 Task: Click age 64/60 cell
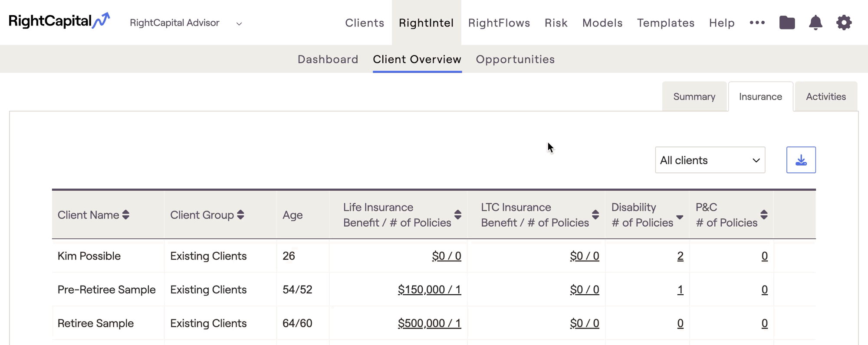click(297, 323)
